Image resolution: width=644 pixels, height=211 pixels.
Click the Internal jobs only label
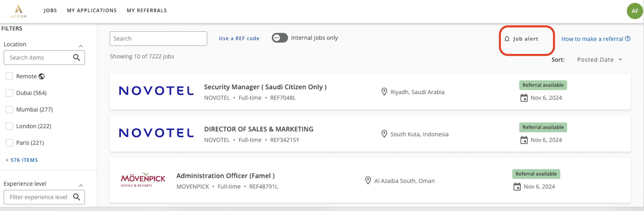click(x=314, y=38)
